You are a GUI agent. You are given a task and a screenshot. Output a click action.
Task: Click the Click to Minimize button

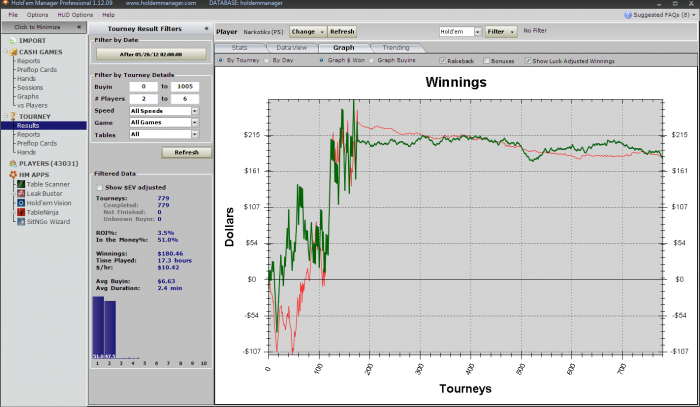(x=43, y=27)
